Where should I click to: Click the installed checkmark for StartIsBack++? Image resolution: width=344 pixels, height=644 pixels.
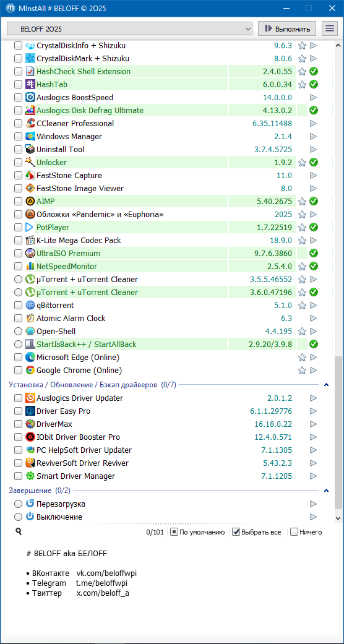coord(314,344)
